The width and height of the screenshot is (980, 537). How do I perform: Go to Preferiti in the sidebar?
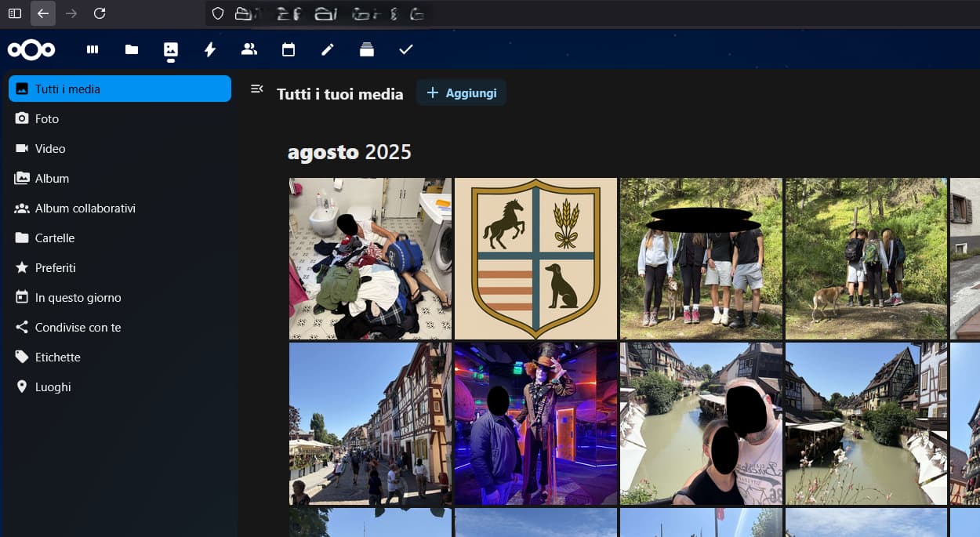pyautogui.click(x=55, y=268)
